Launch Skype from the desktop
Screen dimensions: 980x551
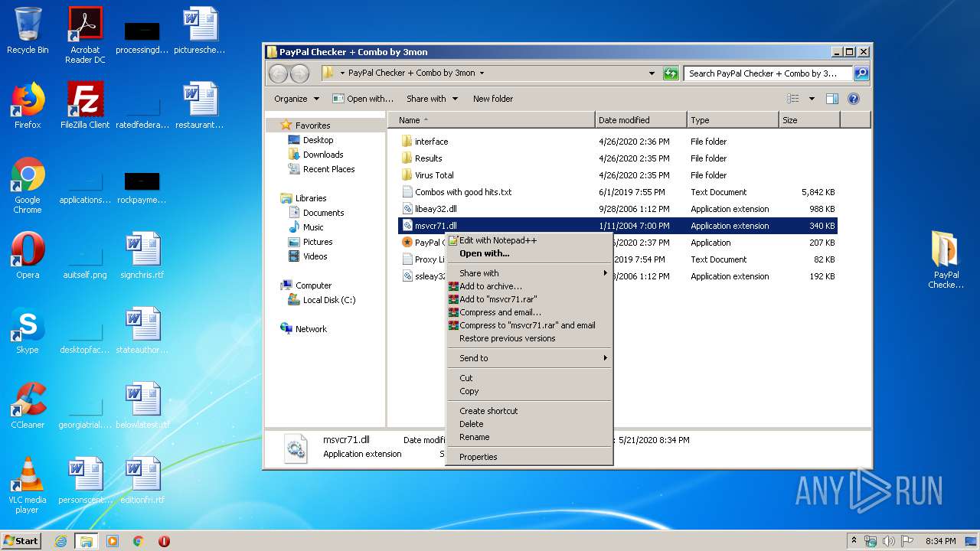(28, 331)
